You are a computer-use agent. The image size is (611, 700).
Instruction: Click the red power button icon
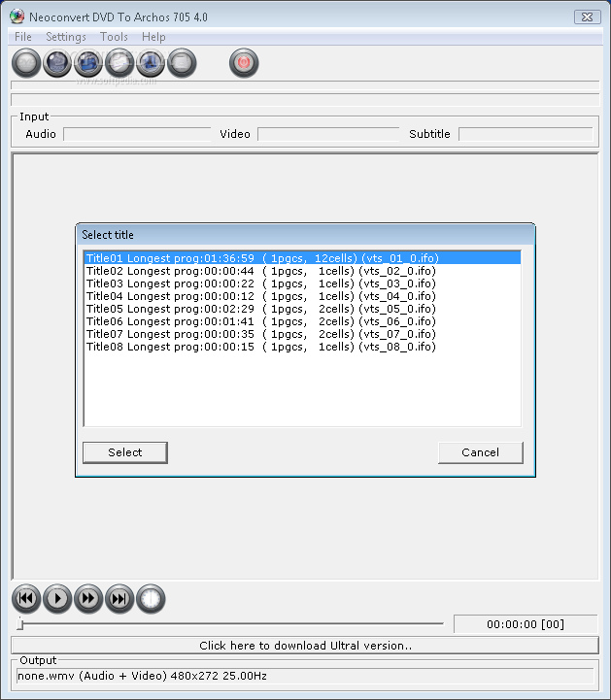[x=244, y=63]
